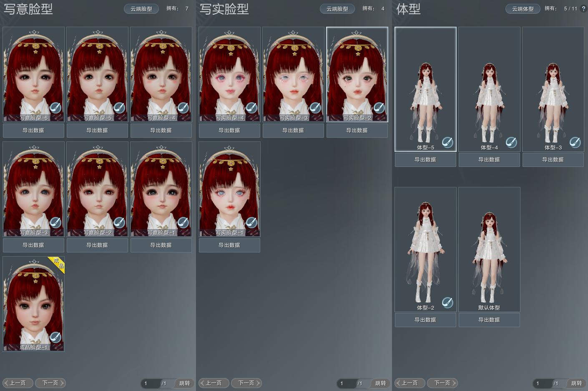This screenshot has height=391, width=588.
Task: Go to previous page in 写意脸型 panel
Action: tap(18, 383)
